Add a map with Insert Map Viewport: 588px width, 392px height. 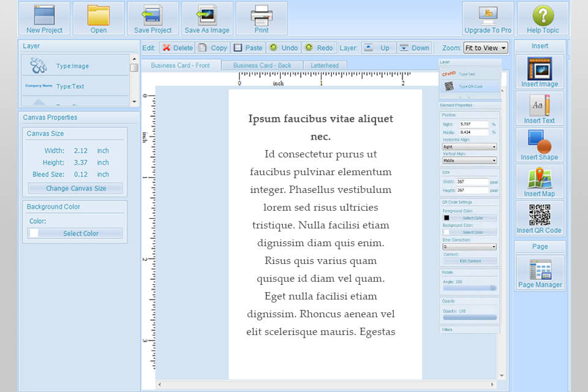tap(540, 182)
